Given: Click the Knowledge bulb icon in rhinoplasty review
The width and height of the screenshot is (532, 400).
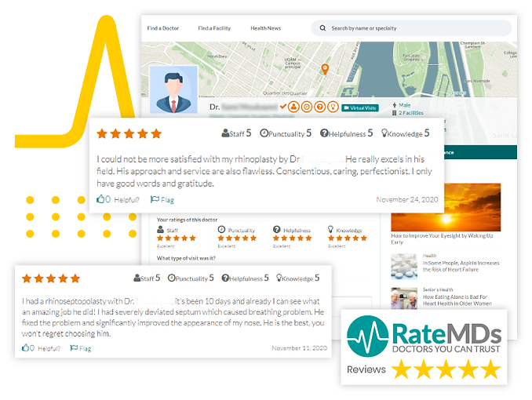Looking at the screenshot, I should (x=384, y=133).
